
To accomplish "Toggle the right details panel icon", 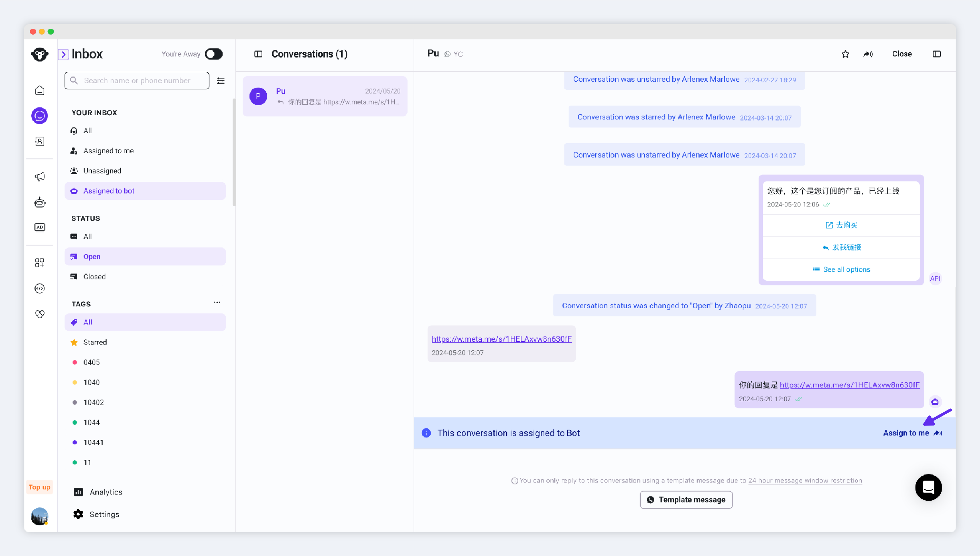I will (x=937, y=54).
